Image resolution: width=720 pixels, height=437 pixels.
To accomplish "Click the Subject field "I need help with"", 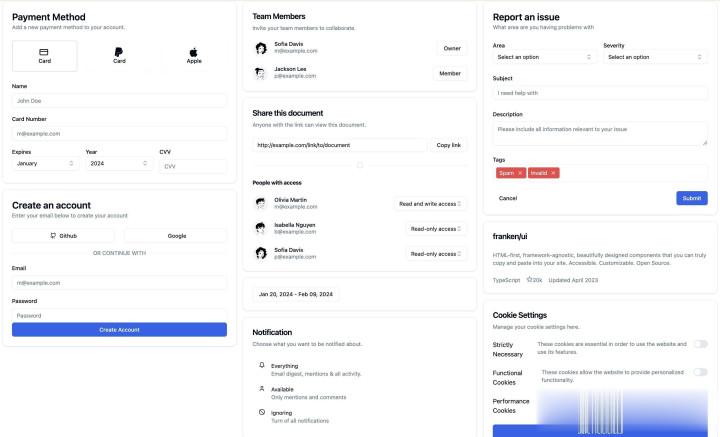I will point(600,93).
